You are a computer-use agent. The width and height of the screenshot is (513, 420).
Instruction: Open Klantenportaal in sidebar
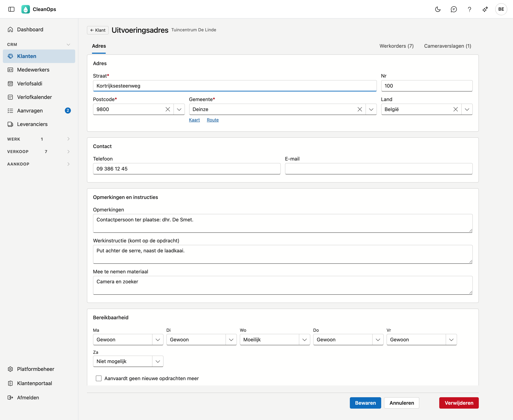39,383
